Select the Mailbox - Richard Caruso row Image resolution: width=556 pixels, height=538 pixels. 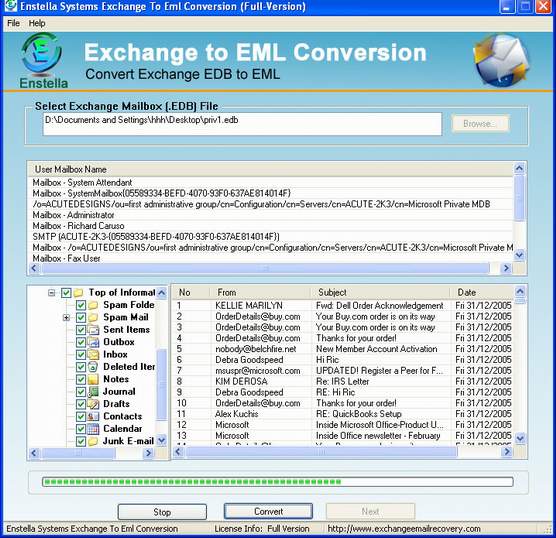tap(271, 226)
